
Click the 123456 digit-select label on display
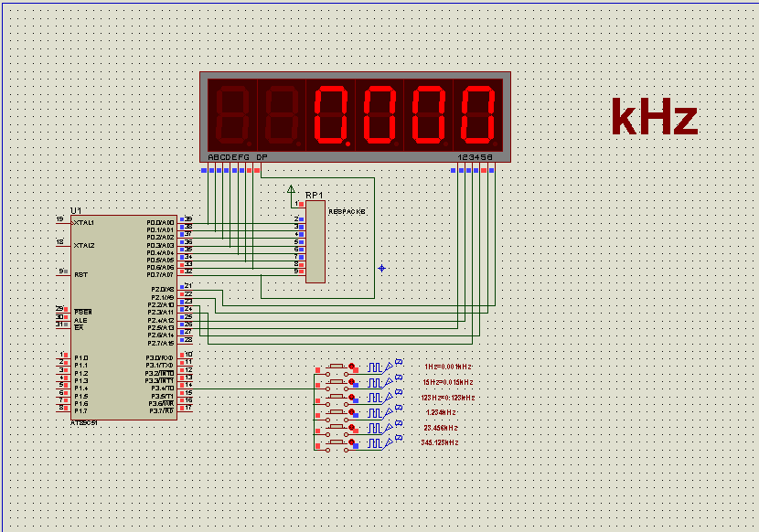[x=475, y=157]
